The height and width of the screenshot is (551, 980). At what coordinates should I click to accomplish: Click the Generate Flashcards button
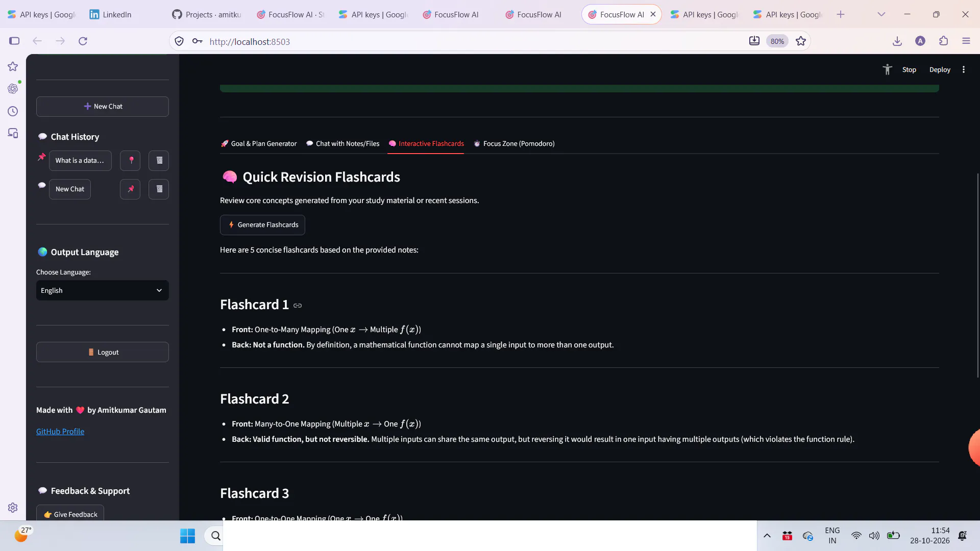point(262,225)
